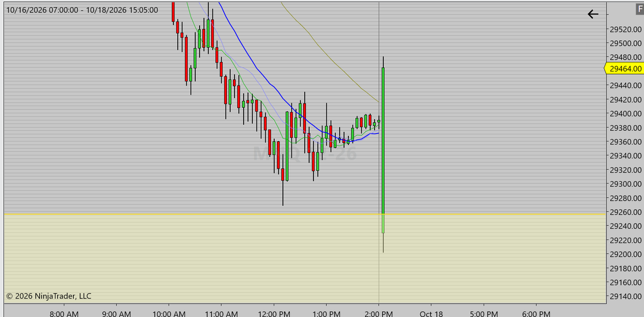Click the 29440.00 price axis label
Image resolution: width=644 pixels, height=317 pixels.
click(x=626, y=85)
